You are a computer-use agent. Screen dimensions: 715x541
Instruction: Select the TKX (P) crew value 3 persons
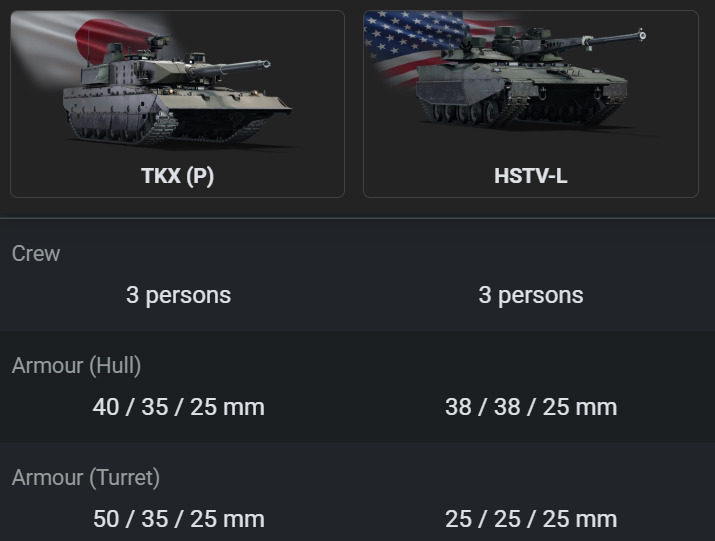tap(178, 295)
